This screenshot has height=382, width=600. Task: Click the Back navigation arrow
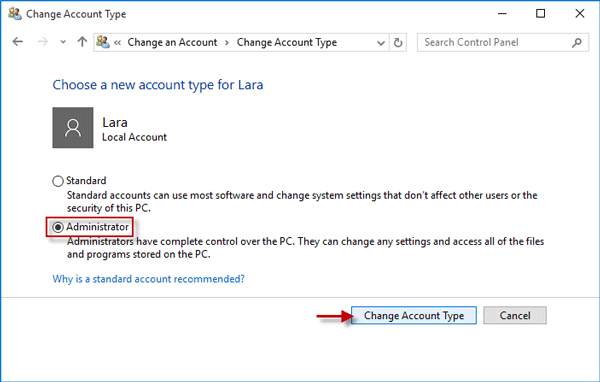pyautogui.click(x=18, y=42)
